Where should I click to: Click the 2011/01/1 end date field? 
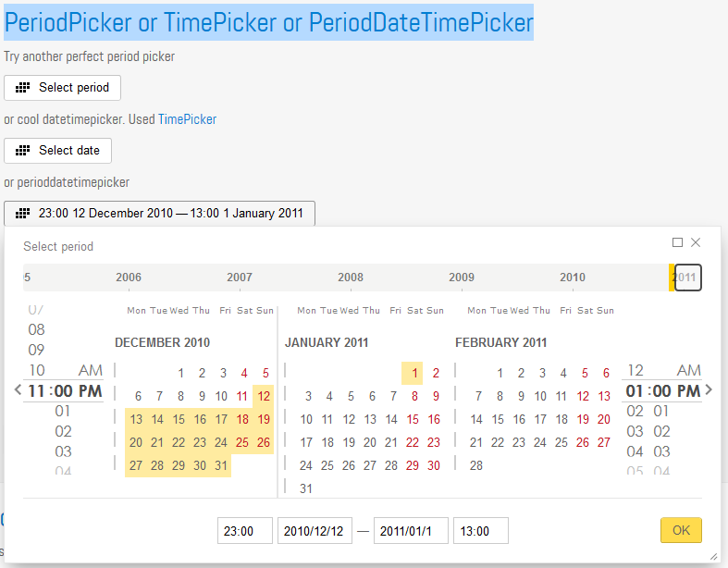tap(411, 531)
